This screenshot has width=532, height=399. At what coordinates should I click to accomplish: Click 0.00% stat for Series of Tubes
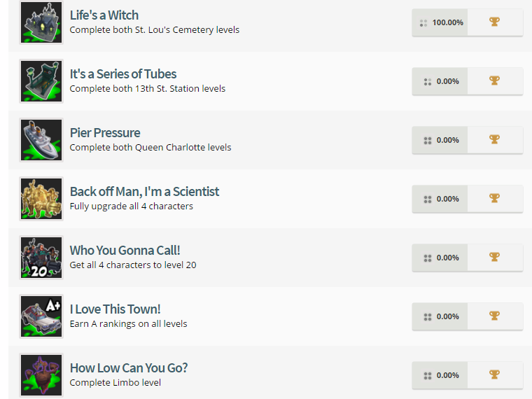point(440,81)
